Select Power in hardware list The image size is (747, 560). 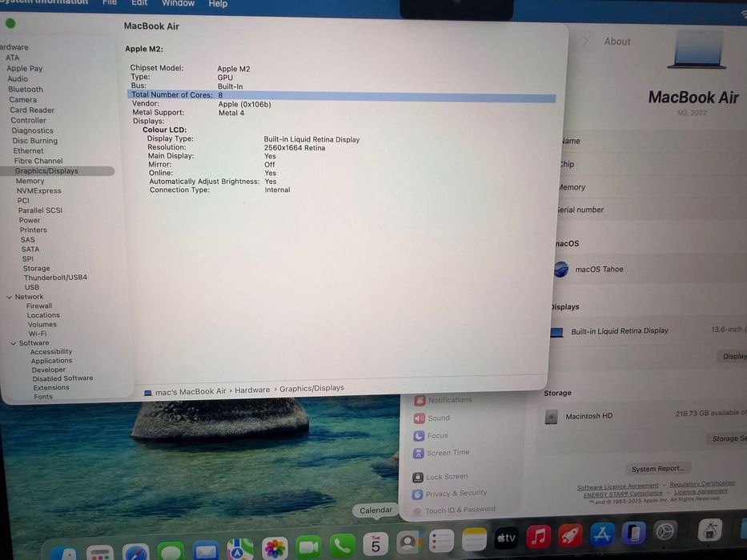pyautogui.click(x=30, y=220)
